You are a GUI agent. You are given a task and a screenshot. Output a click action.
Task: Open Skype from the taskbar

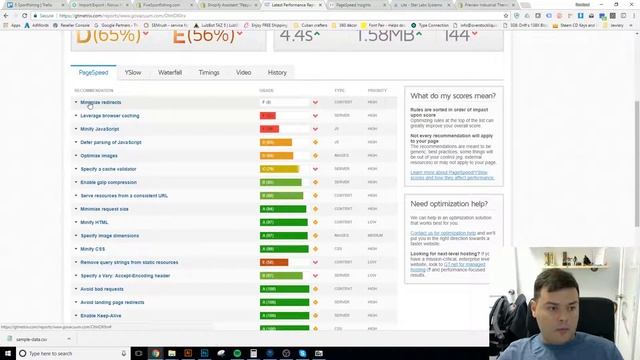click(x=302, y=353)
